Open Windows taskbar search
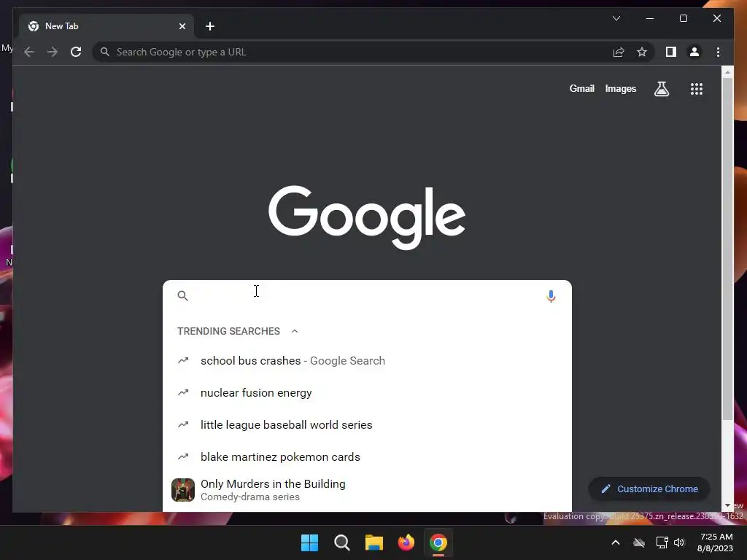747x560 pixels. (x=341, y=542)
